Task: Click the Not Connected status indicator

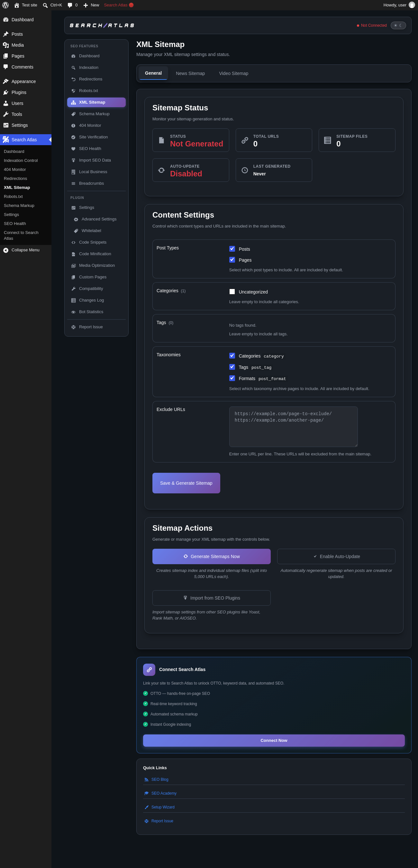Action: tap(372, 25)
